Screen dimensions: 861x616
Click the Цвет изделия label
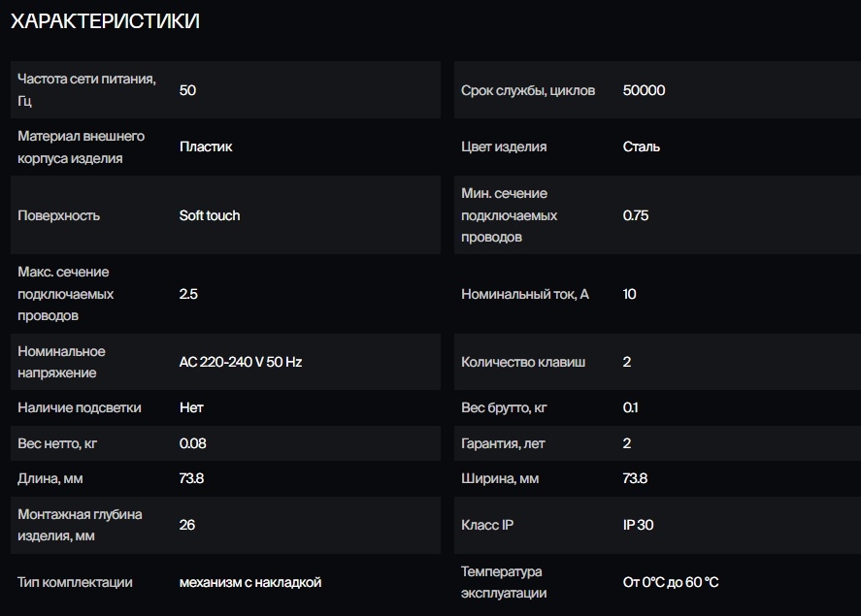point(504,146)
